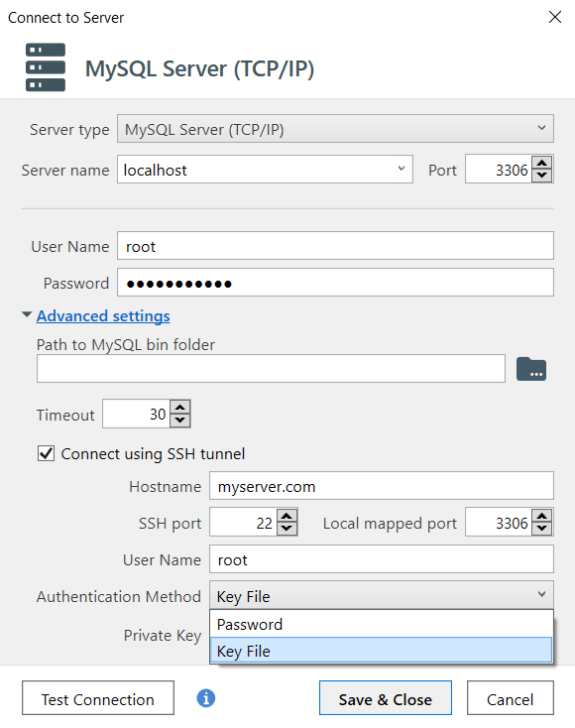Screen dimensions: 575x728
Task: Decrease the Timeout value with down arrow
Action: coord(180,420)
